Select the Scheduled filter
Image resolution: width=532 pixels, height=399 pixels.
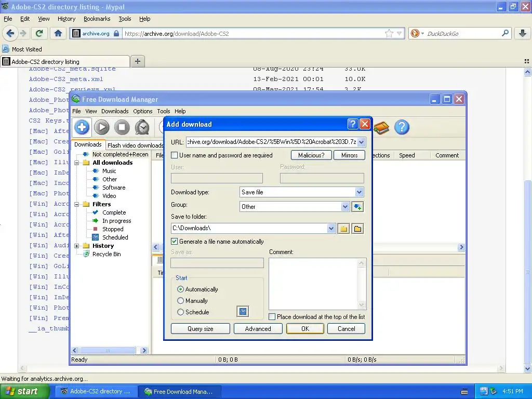(115, 237)
